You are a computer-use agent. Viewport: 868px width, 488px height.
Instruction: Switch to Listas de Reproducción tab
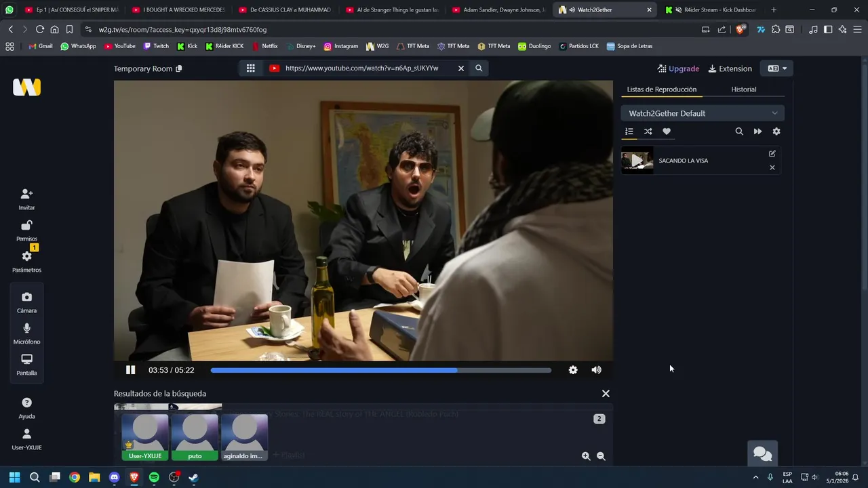[661, 89]
